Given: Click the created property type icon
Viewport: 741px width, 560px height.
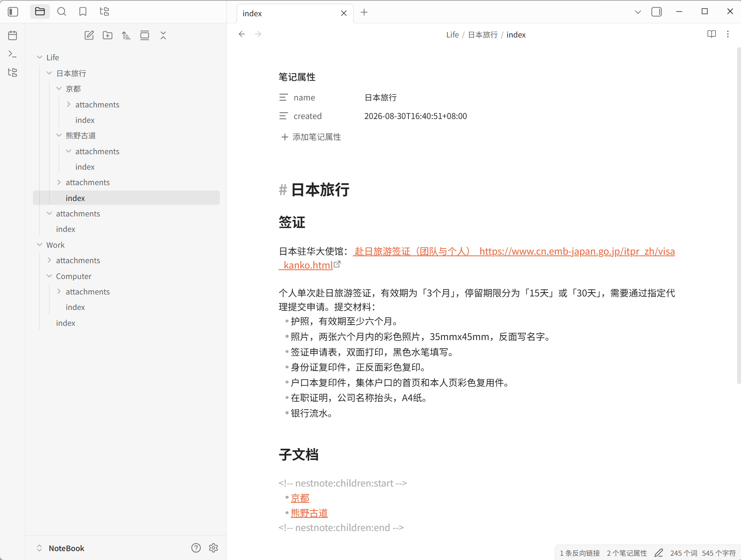Looking at the screenshot, I should tap(284, 116).
